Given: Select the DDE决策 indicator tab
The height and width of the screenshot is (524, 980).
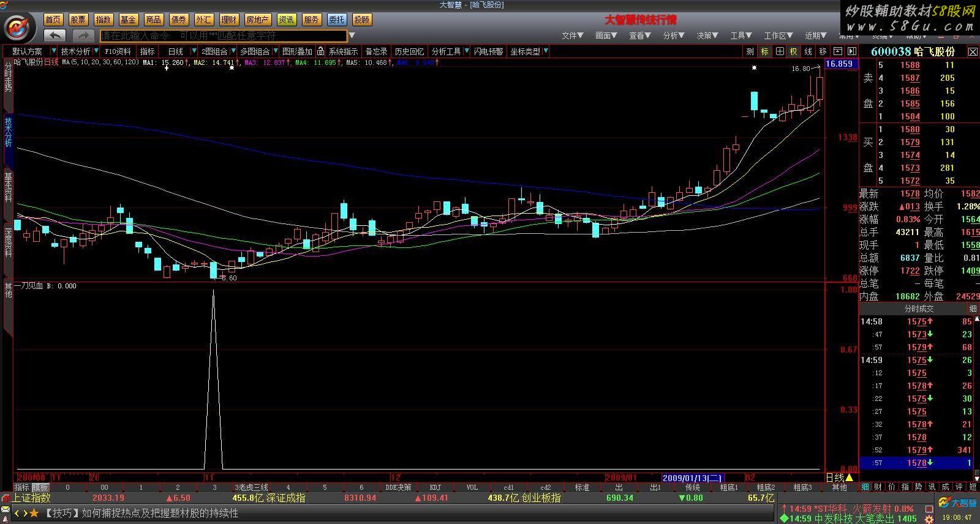Looking at the screenshot, I should coord(398,487).
